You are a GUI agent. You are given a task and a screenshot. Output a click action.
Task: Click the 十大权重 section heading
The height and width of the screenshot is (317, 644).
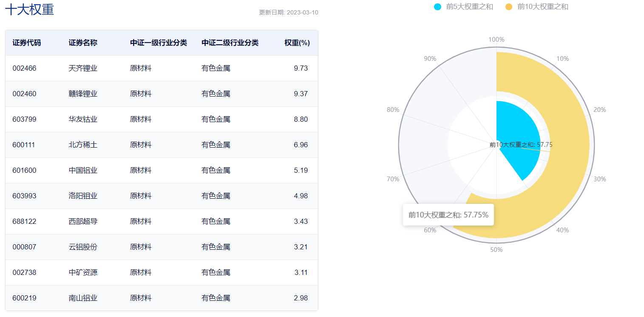[30, 9]
